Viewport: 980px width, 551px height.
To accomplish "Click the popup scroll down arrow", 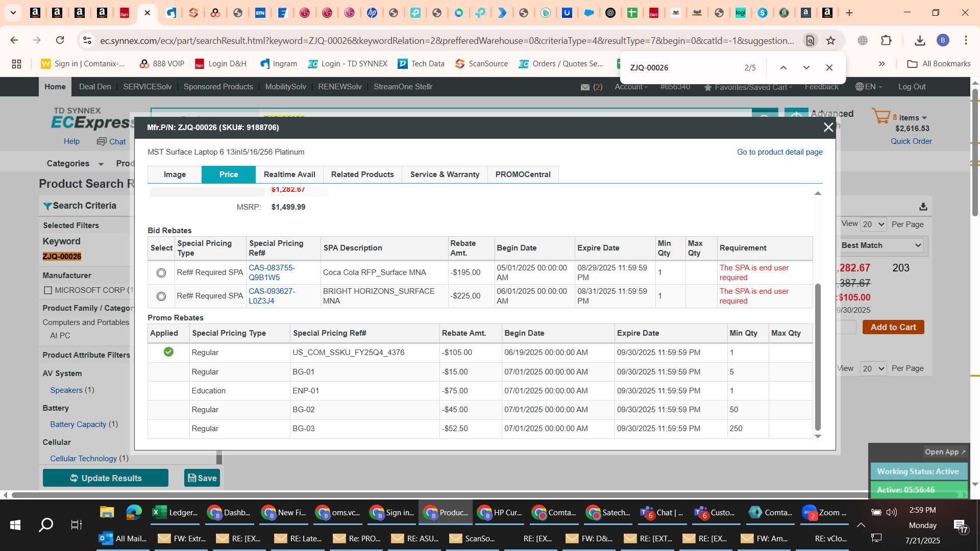I will point(818,436).
